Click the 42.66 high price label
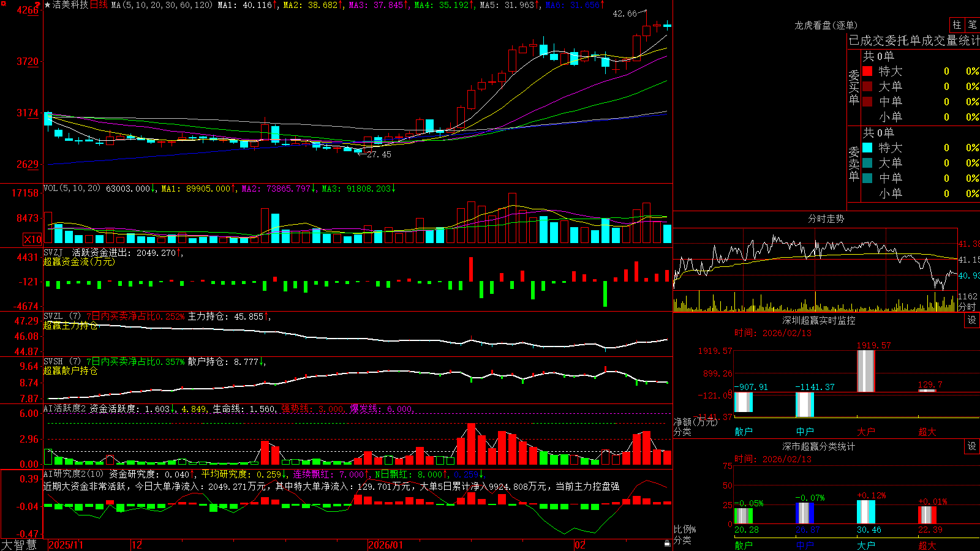 pyautogui.click(x=625, y=13)
